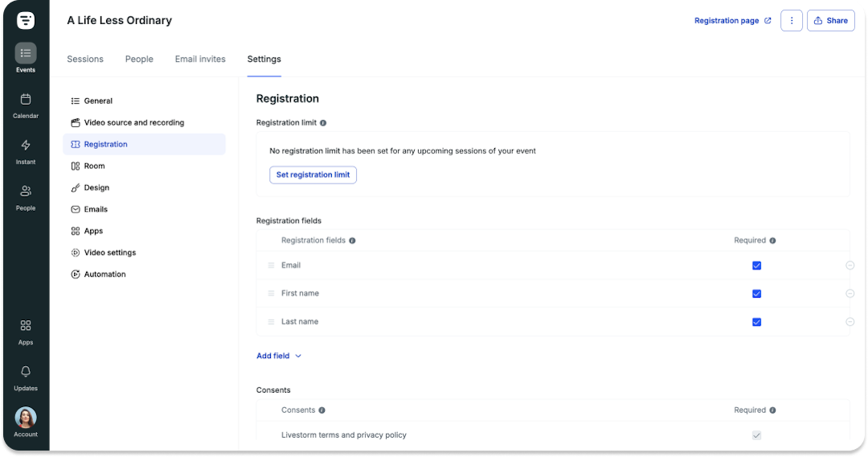Click the 'Last name' field label

click(300, 321)
